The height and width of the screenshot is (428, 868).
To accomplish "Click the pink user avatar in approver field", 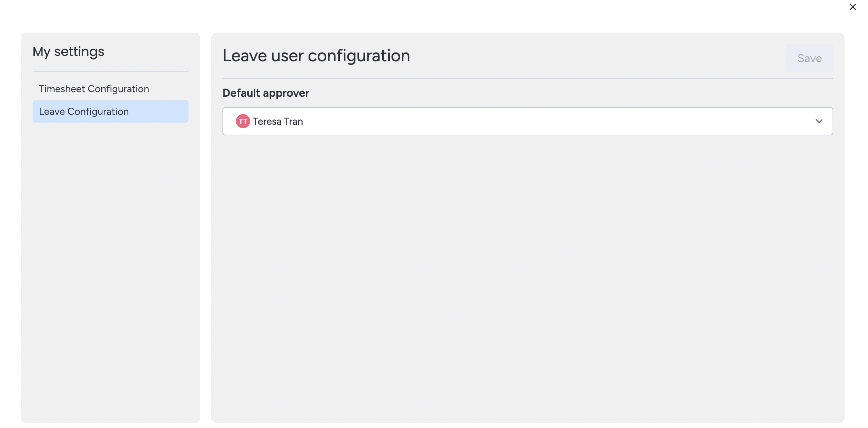I will click(x=243, y=121).
